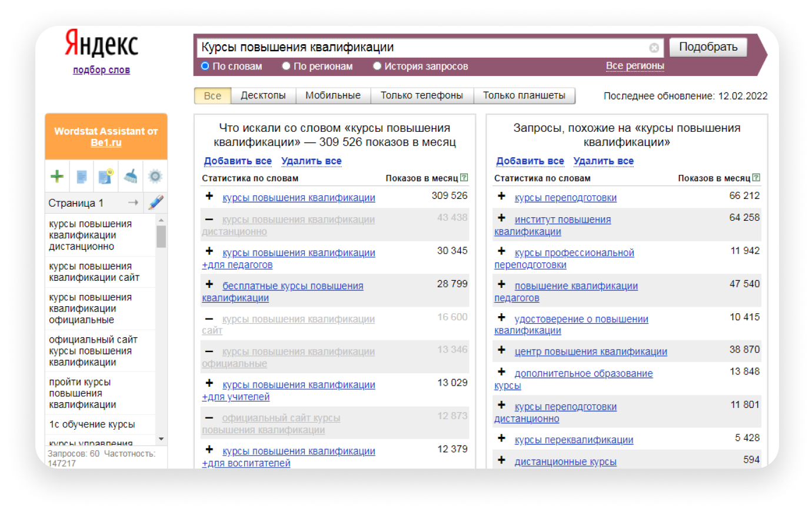812x511 pixels.
Task: Clear the search field with the X icon
Action: pos(654,48)
